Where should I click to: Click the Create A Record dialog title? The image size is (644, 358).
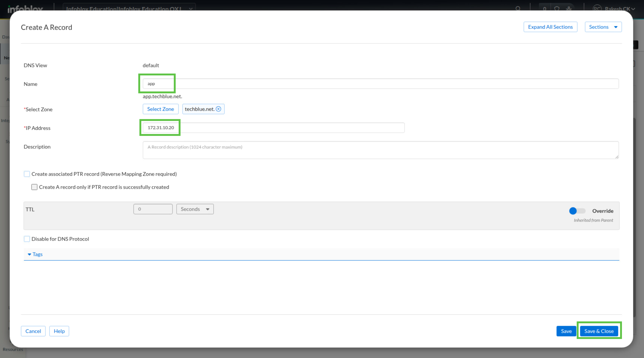[47, 27]
